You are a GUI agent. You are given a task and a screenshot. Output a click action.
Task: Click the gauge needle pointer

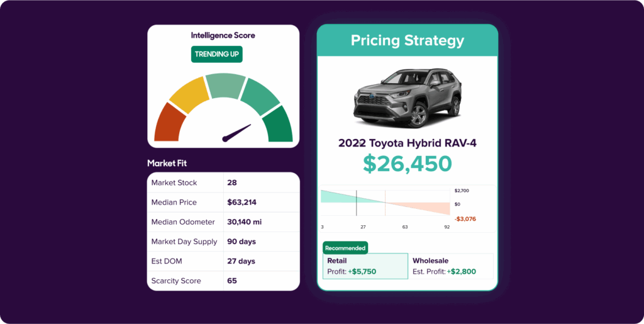[237, 133]
